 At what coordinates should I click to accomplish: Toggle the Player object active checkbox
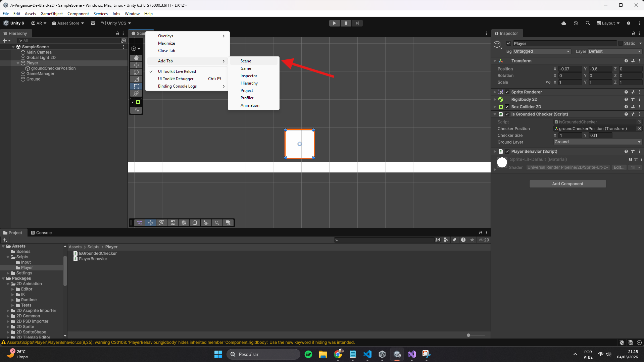tap(509, 43)
